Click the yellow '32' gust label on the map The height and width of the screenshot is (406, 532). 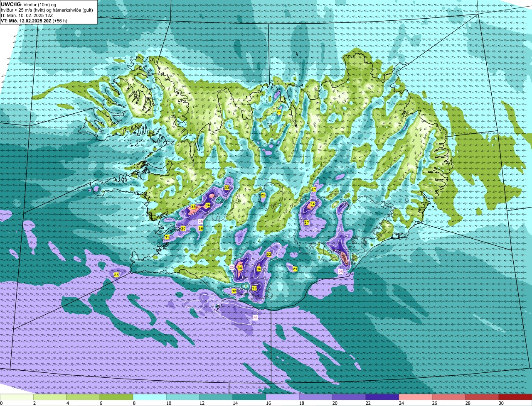tap(234, 291)
